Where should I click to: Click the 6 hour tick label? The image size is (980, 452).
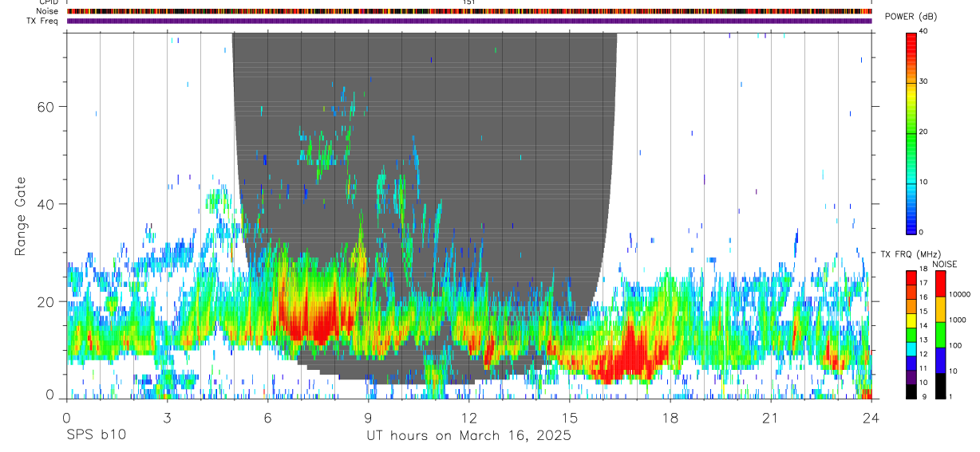(x=267, y=418)
